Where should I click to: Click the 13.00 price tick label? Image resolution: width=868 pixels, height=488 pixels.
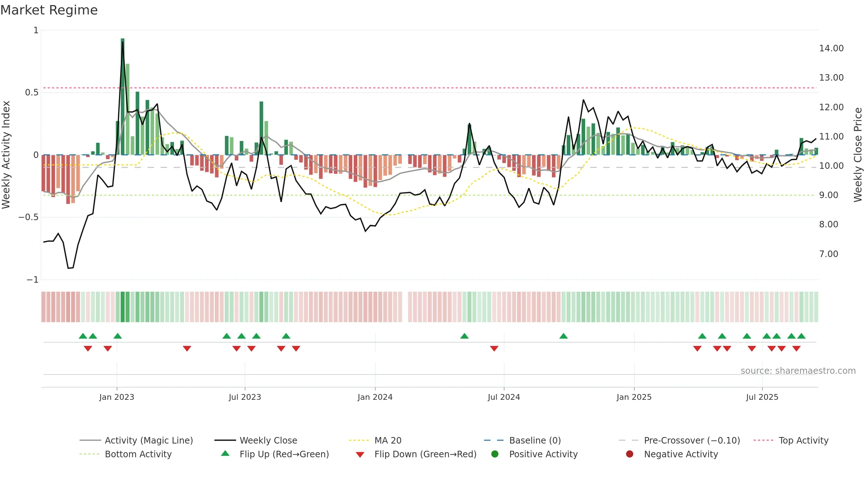click(x=831, y=78)
